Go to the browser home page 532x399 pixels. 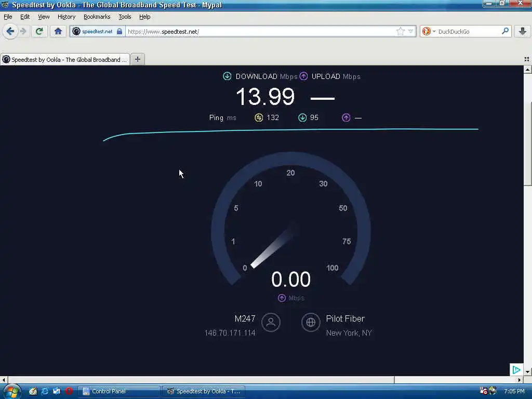point(58,32)
